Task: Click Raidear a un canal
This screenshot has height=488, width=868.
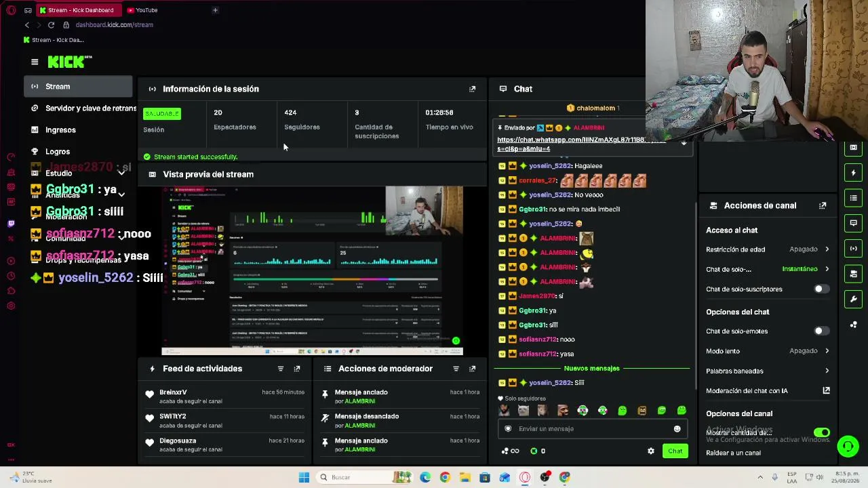Action: (733, 453)
